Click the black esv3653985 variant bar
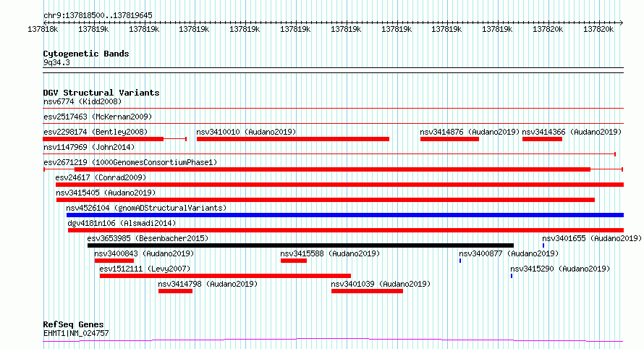Image resolution: width=644 pixels, height=349 pixels. click(300, 245)
